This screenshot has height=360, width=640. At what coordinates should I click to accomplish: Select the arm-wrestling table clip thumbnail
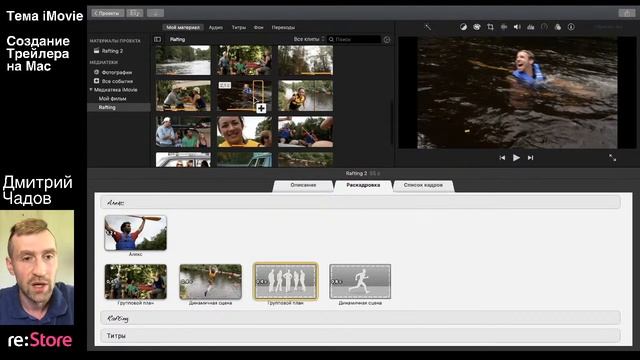click(x=183, y=96)
